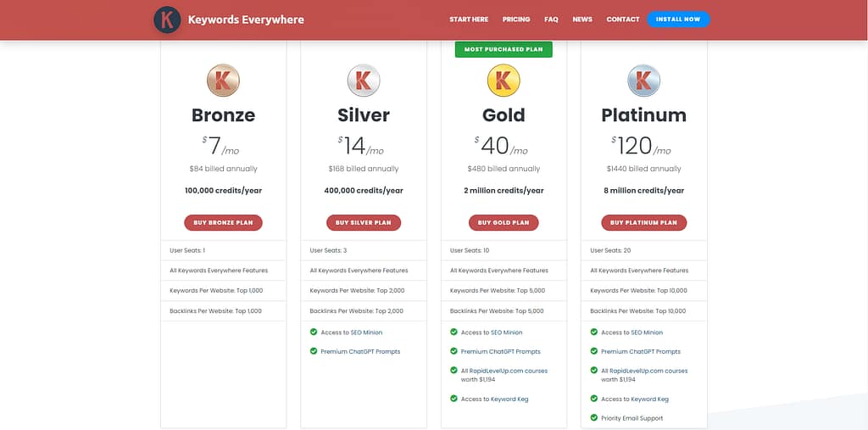Click the Silver plan heading
This screenshot has height=430, width=868.
coord(364,114)
